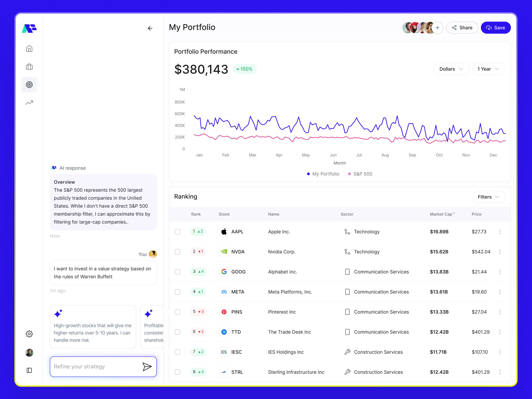Open Settings via the gear icon
The width and height of the screenshot is (532, 399).
29,334
